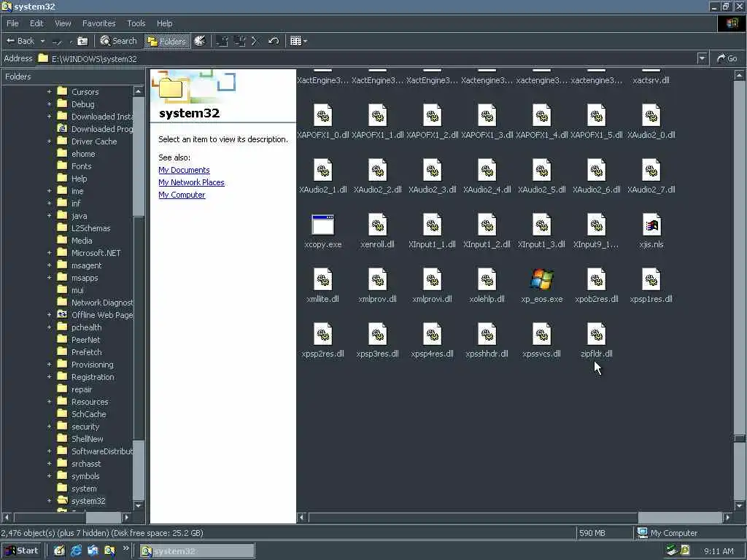Select the XInput1_3.dll file icon
This screenshot has height=560, width=747.
pyautogui.click(x=542, y=225)
